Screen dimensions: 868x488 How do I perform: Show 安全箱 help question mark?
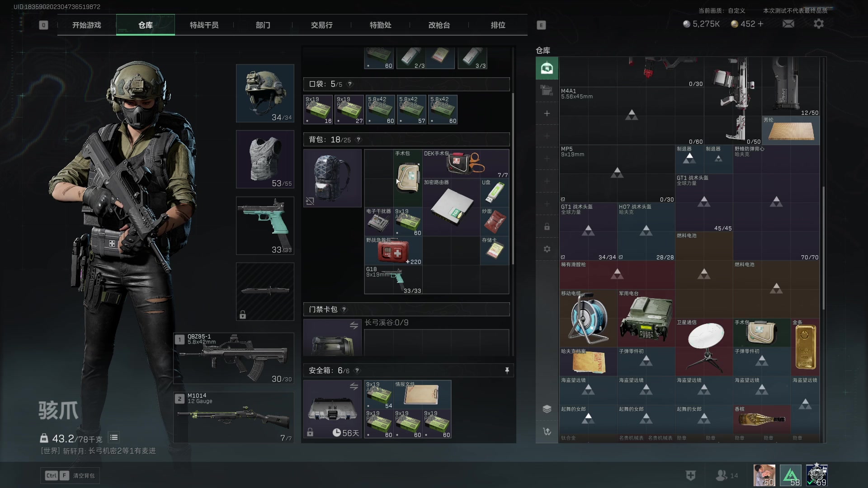(357, 371)
